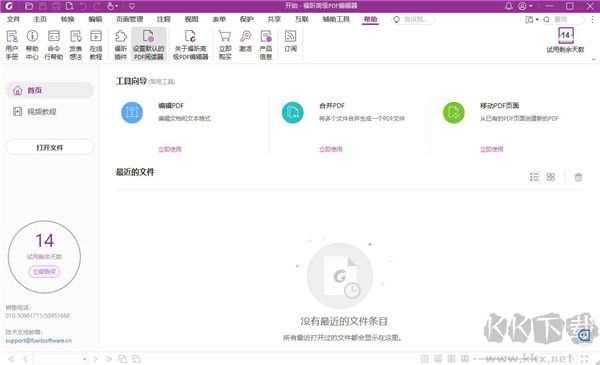This screenshot has height=365, width=600.
Task: Collapse the ribbon with the small arrow
Action: point(593,59)
